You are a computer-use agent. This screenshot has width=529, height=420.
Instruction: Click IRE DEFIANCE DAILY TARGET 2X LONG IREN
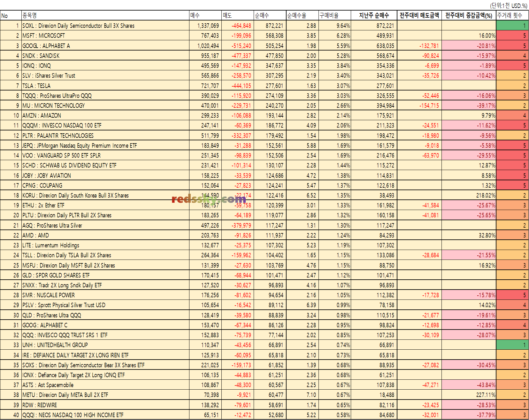coord(105,355)
